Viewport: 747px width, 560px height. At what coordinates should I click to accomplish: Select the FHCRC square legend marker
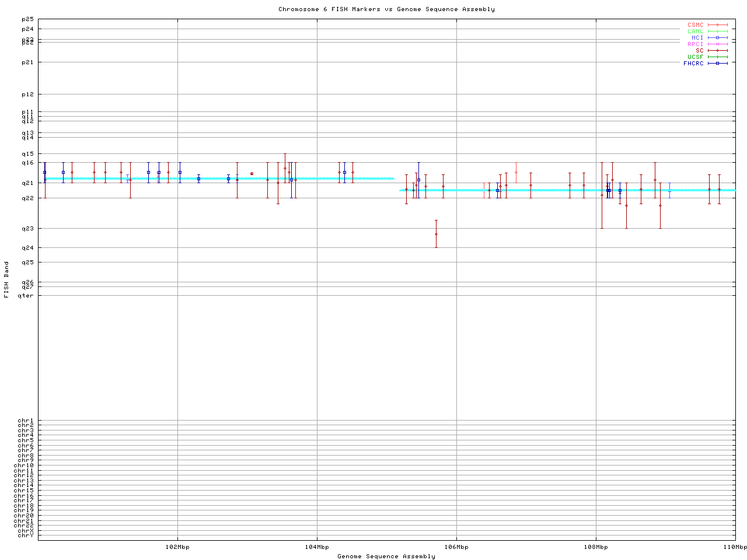click(x=717, y=64)
